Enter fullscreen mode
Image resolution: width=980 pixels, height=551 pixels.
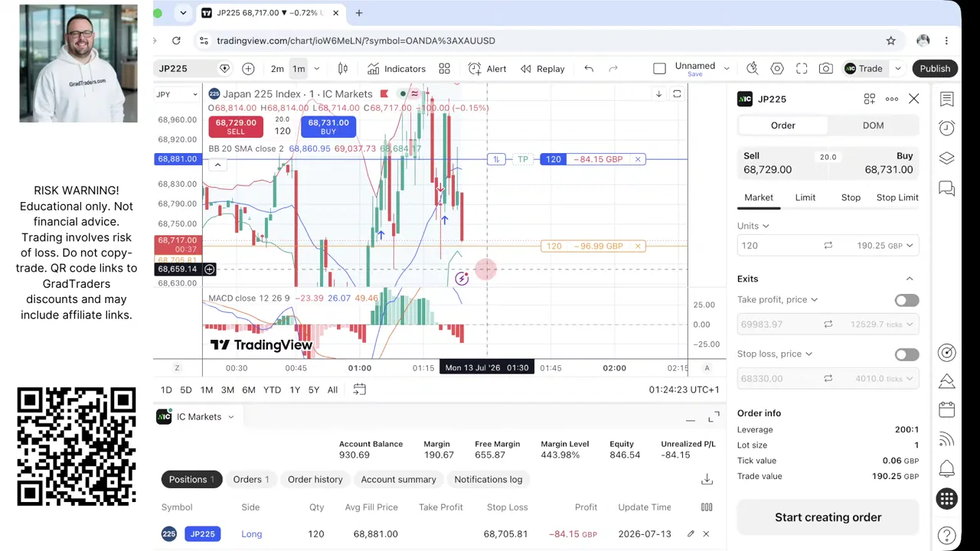802,69
